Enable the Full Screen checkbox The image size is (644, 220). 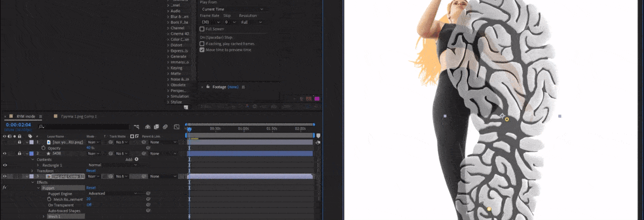(202, 29)
